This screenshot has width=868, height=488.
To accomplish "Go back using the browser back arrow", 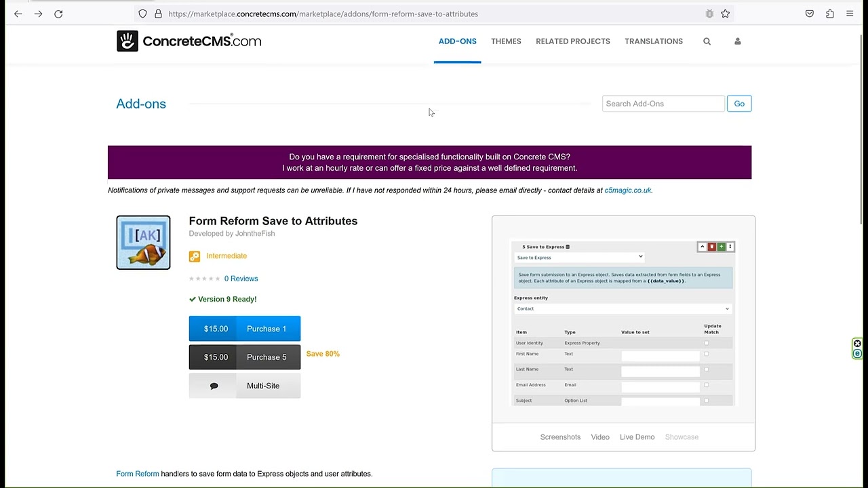I will tap(18, 14).
